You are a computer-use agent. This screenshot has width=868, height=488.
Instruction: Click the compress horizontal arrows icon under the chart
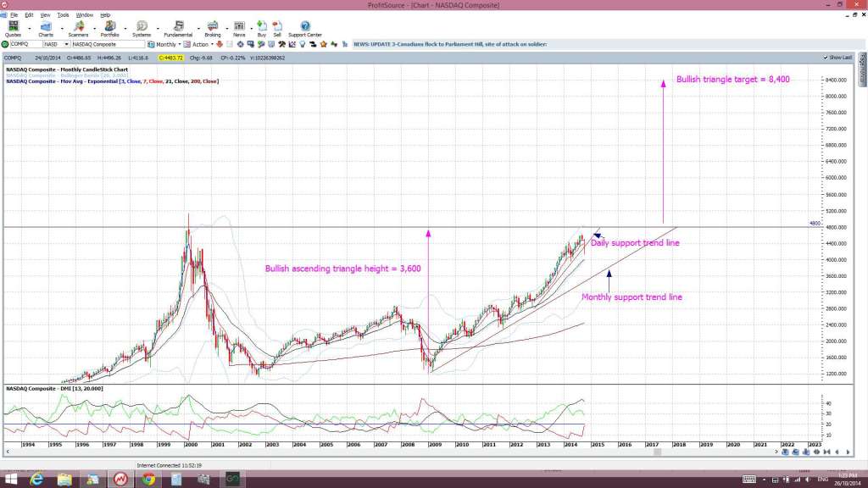(x=816, y=452)
